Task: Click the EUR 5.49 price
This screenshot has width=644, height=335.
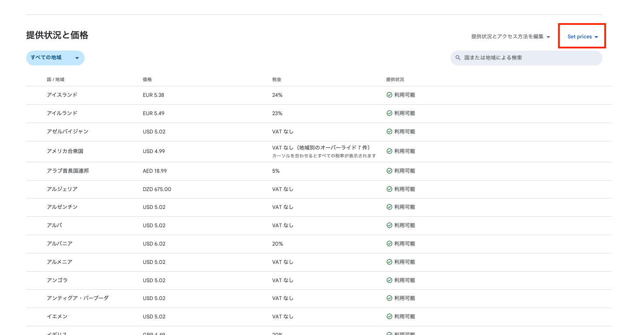Action: tap(154, 113)
